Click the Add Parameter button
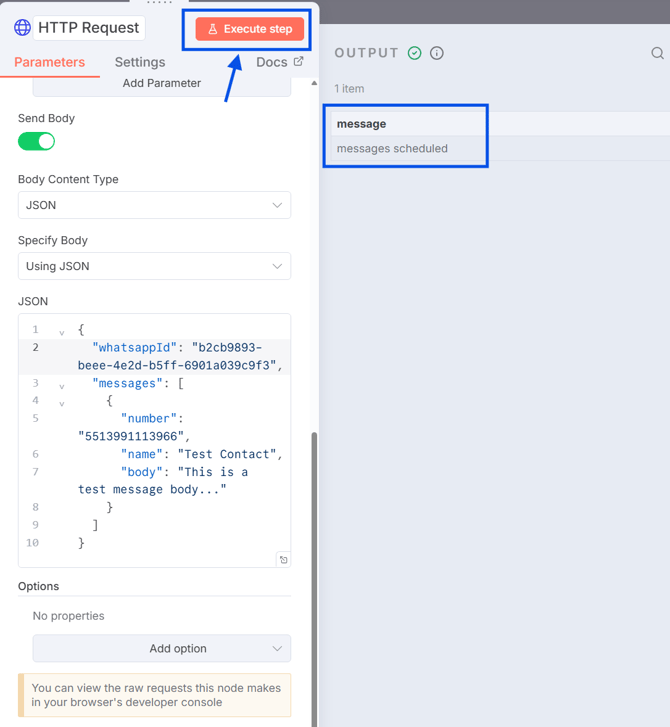670x727 pixels. 162,84
